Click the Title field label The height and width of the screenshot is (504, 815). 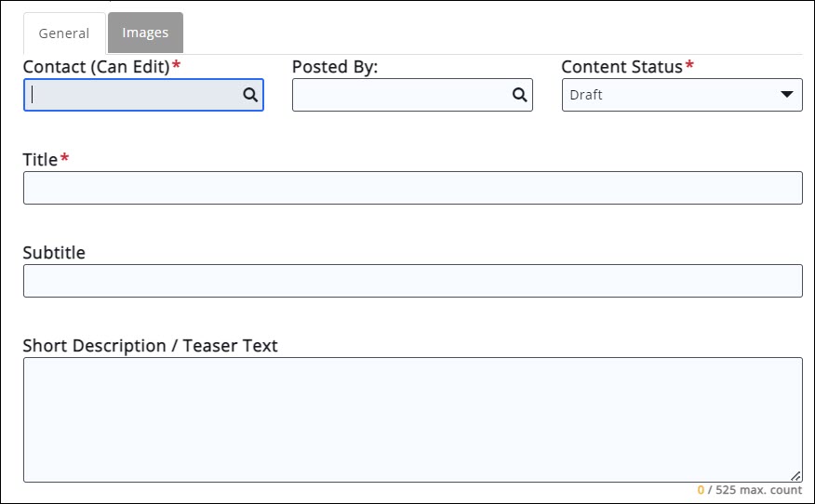tap(40, 160)
